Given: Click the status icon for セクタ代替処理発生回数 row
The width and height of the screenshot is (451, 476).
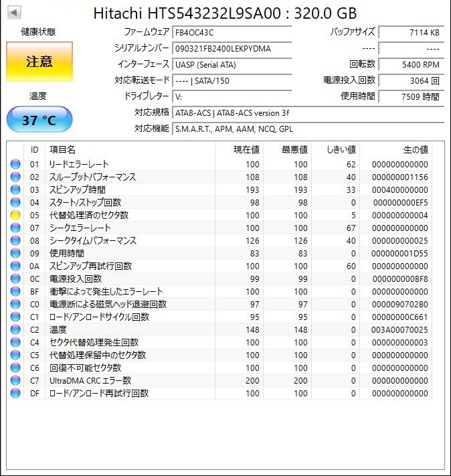Looking at the screenshot, I should point(15,342).
